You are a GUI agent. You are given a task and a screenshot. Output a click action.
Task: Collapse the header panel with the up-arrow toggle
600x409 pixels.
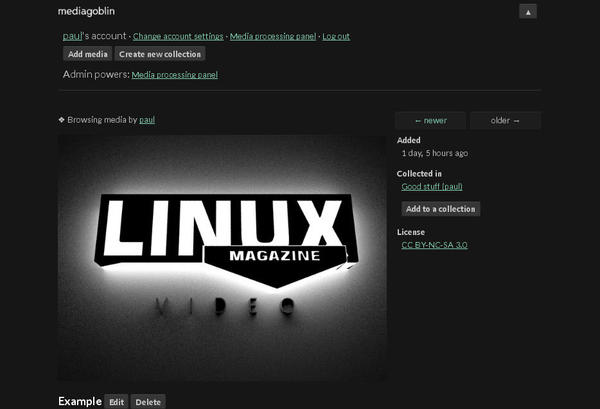pyautogui.click(x=528, y=11)
